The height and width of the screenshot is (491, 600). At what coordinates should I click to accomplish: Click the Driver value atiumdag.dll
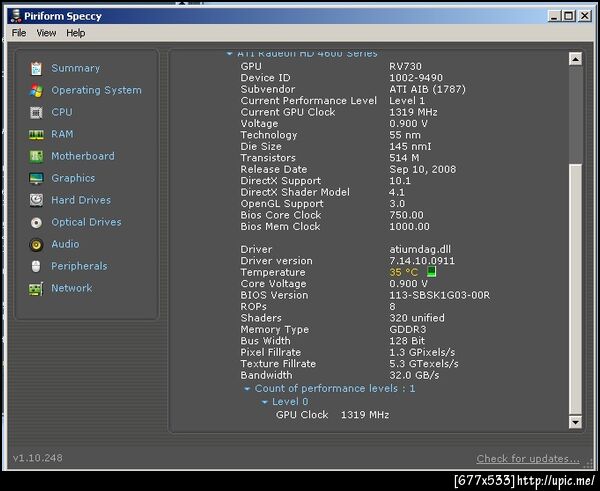[x=420, y=249]
